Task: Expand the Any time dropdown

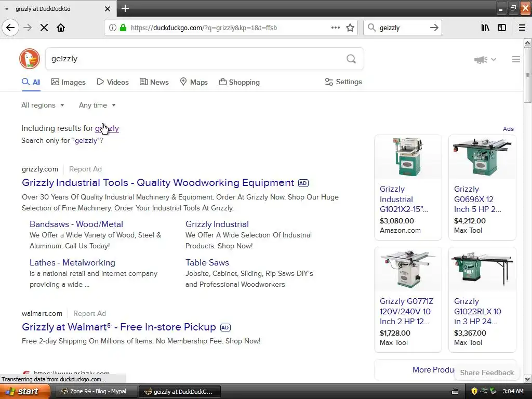Action: [x=97, y=105]
